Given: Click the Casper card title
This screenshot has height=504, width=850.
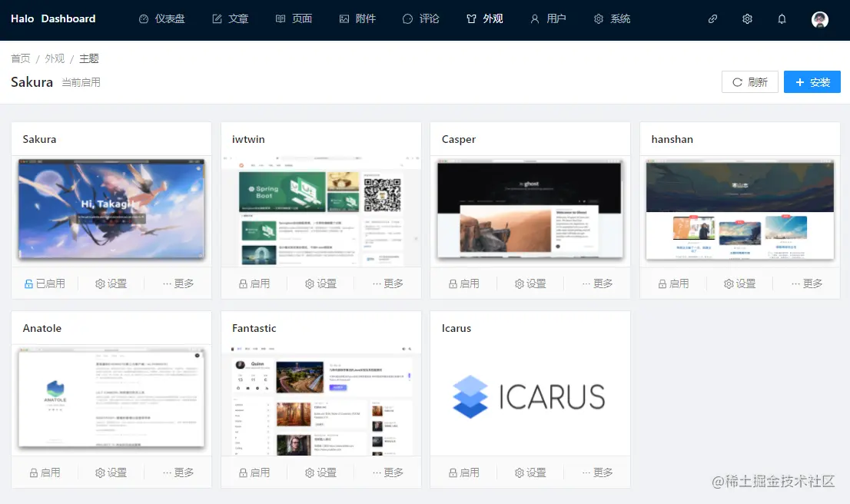Looking at the screenshot, I should tap(459, 139).
